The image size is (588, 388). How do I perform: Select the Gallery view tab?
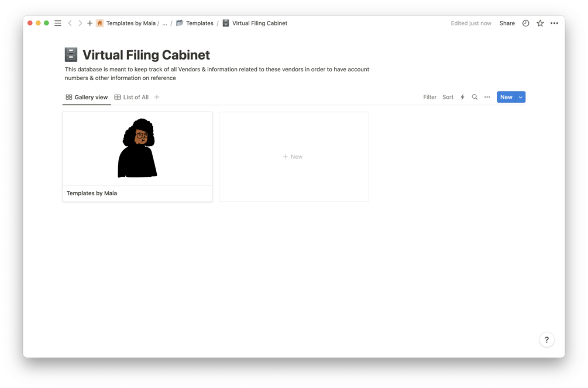pyautogui.click(x=87, y=97)
